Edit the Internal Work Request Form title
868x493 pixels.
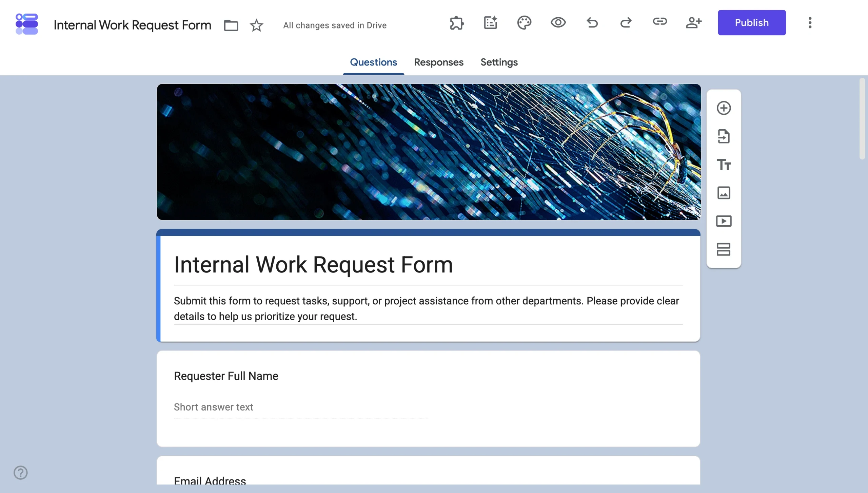point(313,265)
